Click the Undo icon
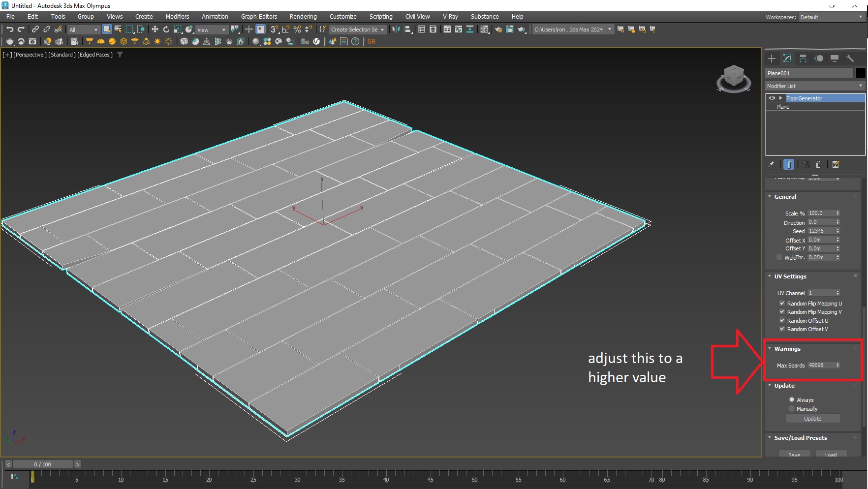 pyautogui.click(x=9, y=30)
